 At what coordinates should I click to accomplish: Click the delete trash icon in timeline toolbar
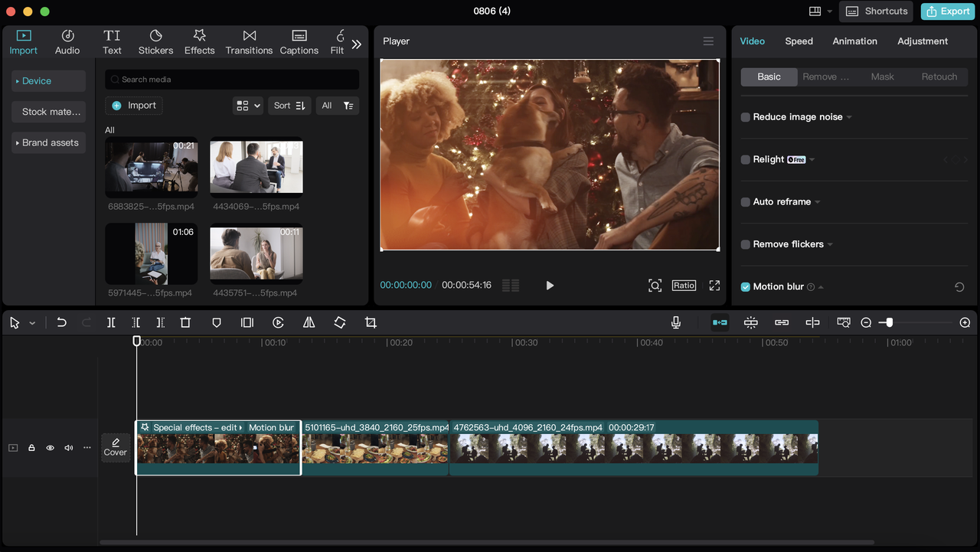tap(185, 323)
